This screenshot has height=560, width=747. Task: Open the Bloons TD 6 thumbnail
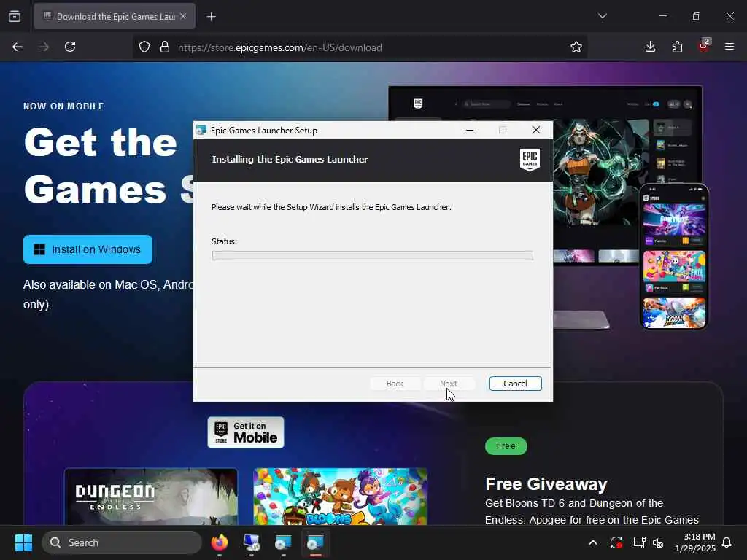point(340,497)
